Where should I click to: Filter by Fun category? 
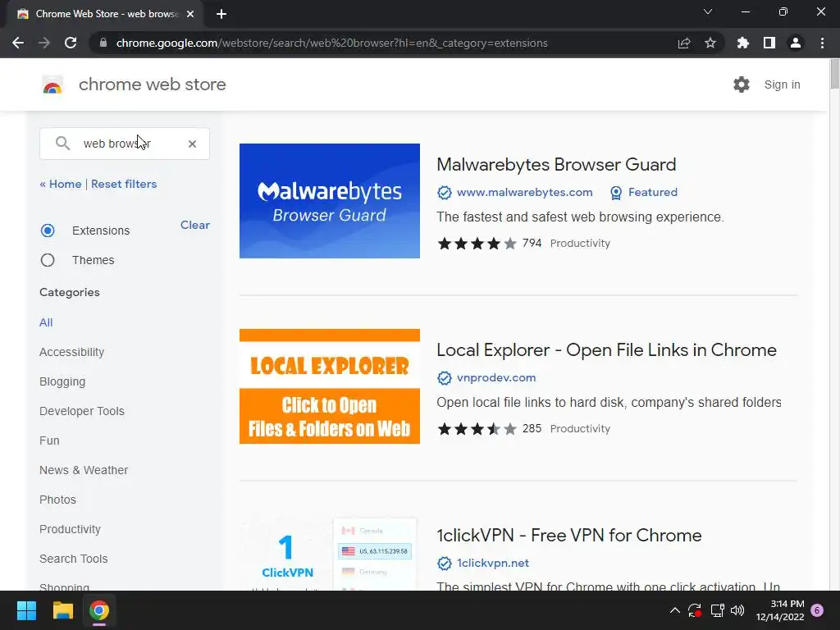pyautogui.click(x=49, y=441)
